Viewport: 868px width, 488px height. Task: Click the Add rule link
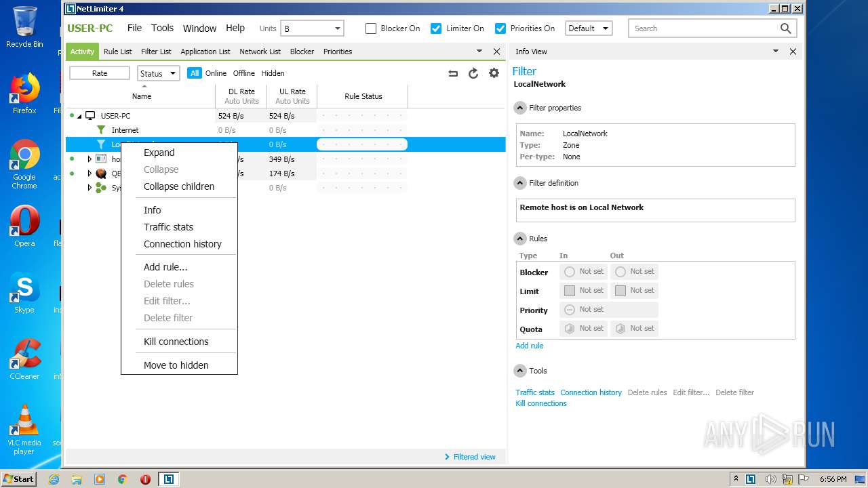(x=529, y=346)
